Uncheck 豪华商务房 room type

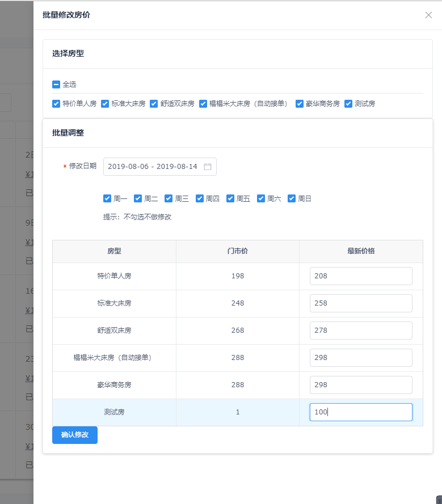[300, 104]
